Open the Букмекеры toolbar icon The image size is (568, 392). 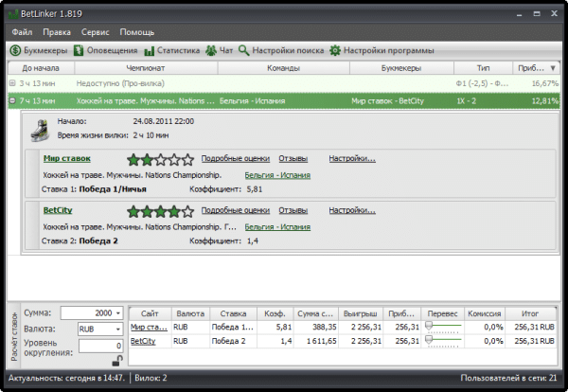pyautogui.click(x=16, y=50)
